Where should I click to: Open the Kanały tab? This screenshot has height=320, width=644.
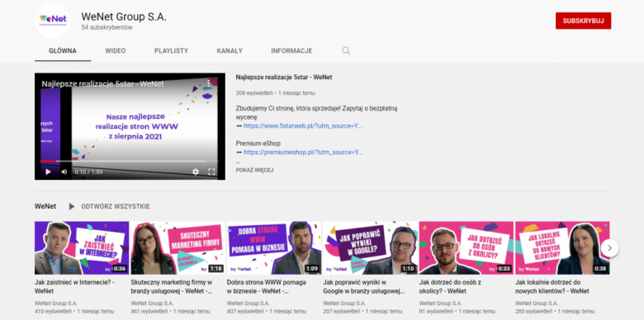(230, 51)
